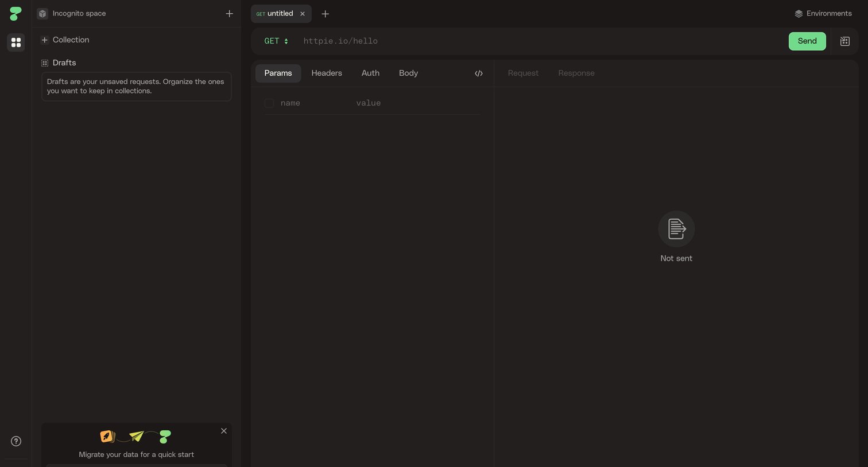Screen dimensions: 868x467
Task: Select the Drafts section label
Action: coord(64,63)
